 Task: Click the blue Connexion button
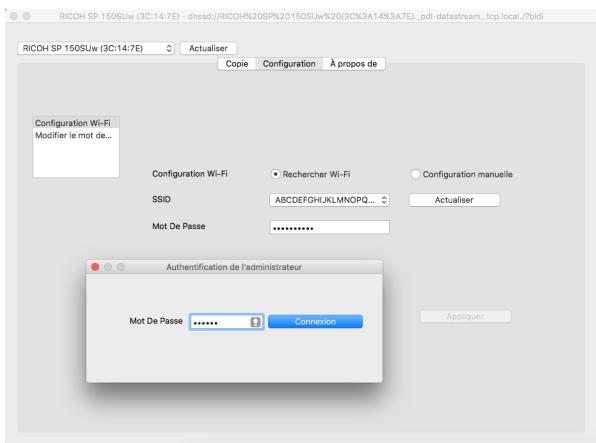coord(315,322)
